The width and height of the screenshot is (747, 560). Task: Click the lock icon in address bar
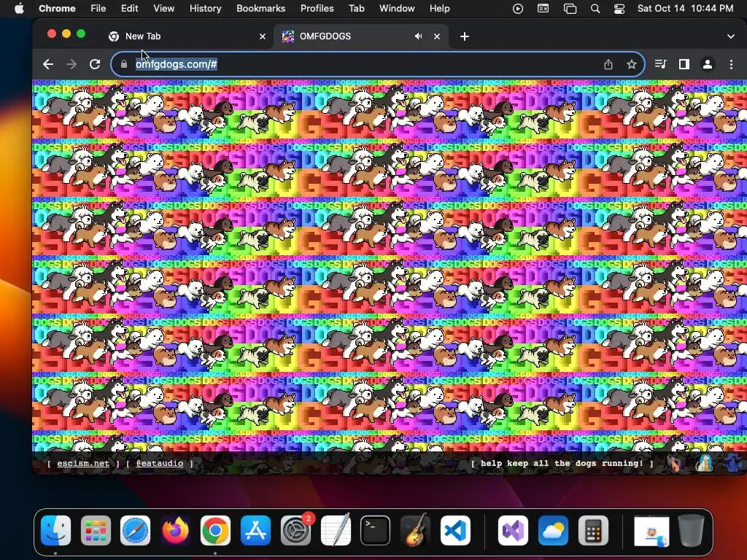coord(124,64)
